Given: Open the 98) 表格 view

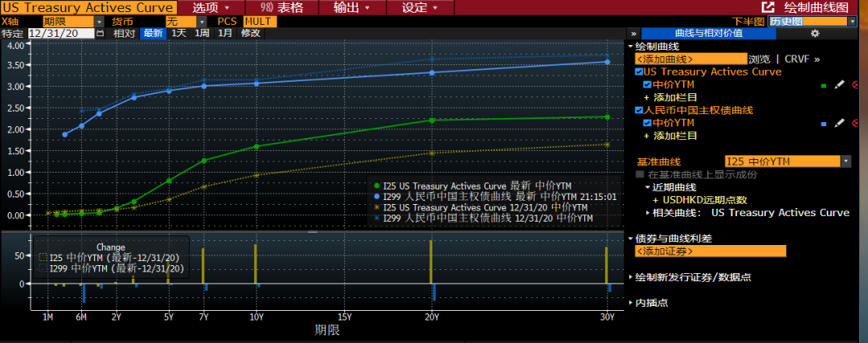Looking at the screenshot, I should (283, 7).
